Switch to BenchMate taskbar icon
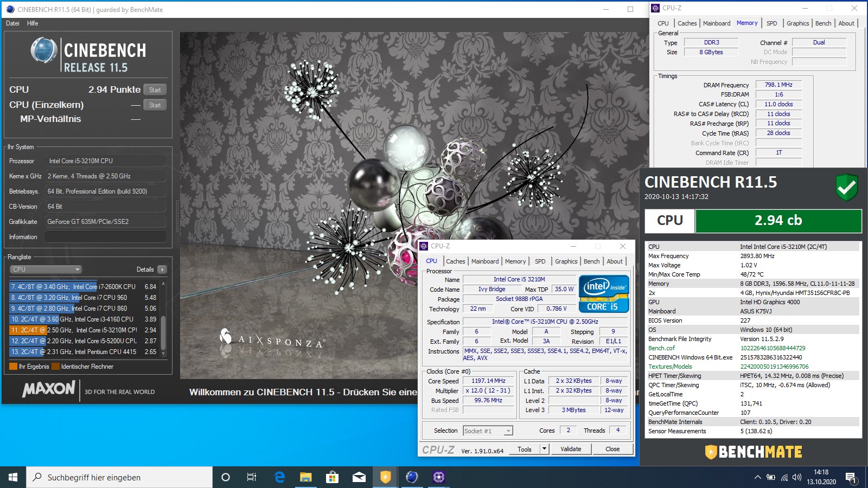The image size is (868, 488). 386,477
